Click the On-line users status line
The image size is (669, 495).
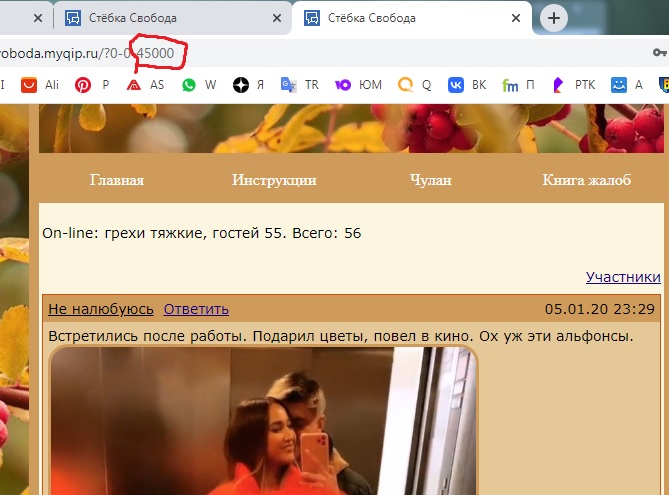click(201, 233)
